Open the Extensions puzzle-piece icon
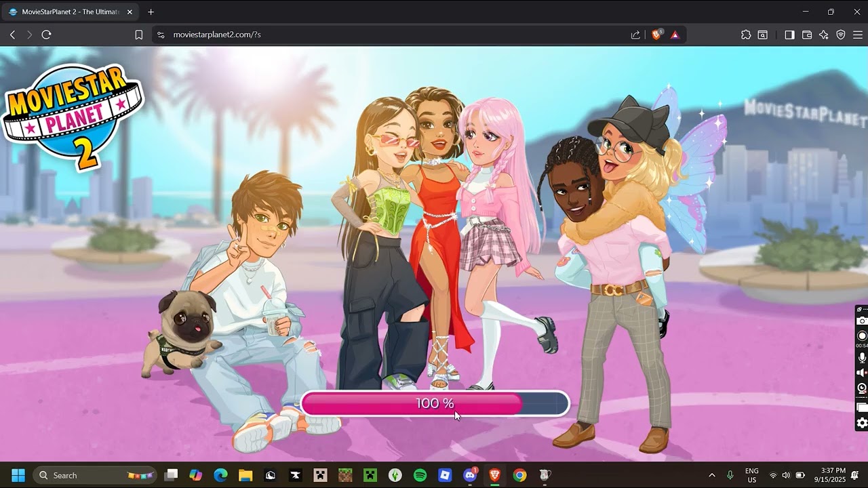This screenshot has height=488, width=868. (746, 35)
